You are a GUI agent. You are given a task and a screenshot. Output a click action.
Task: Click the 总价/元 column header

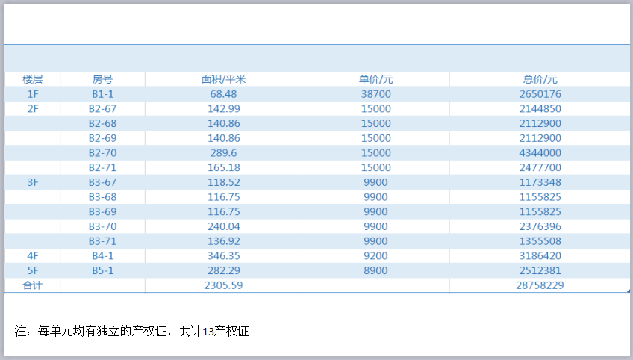[x=540, y=80]
